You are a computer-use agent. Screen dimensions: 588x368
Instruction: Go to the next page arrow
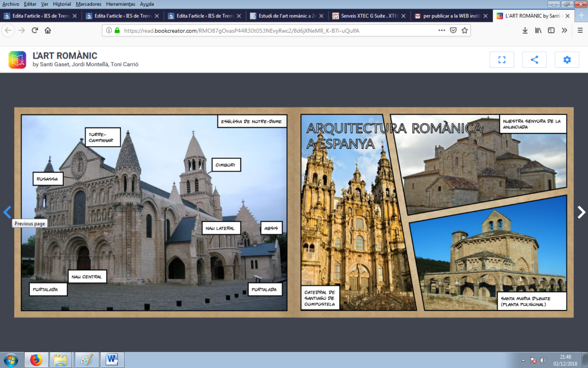click(x=581, y=212)
